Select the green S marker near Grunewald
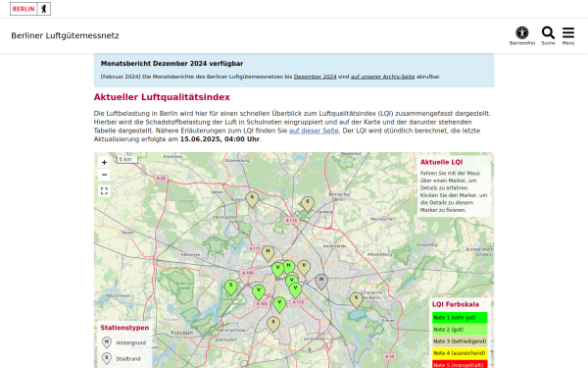Screen dimensions: 588x368 point(231,288)
